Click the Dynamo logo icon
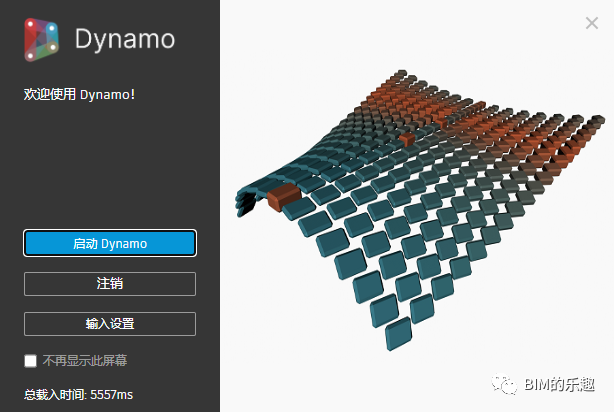This screenshot has width=614, height=412. pyautogui.click(x=42, y=40)
